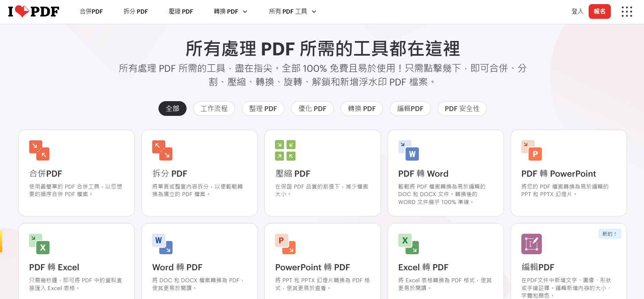The height and width of the screenshot is (299, 644).
Task: Open the 合併PDF card title
Action: point(46,174)
